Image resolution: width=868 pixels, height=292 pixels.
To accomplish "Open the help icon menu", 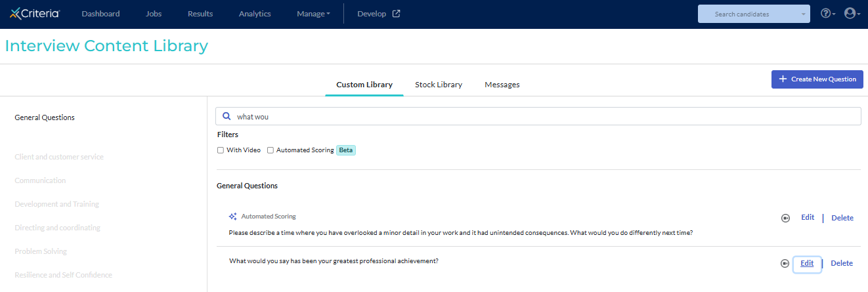I will [x=827, y=14].
